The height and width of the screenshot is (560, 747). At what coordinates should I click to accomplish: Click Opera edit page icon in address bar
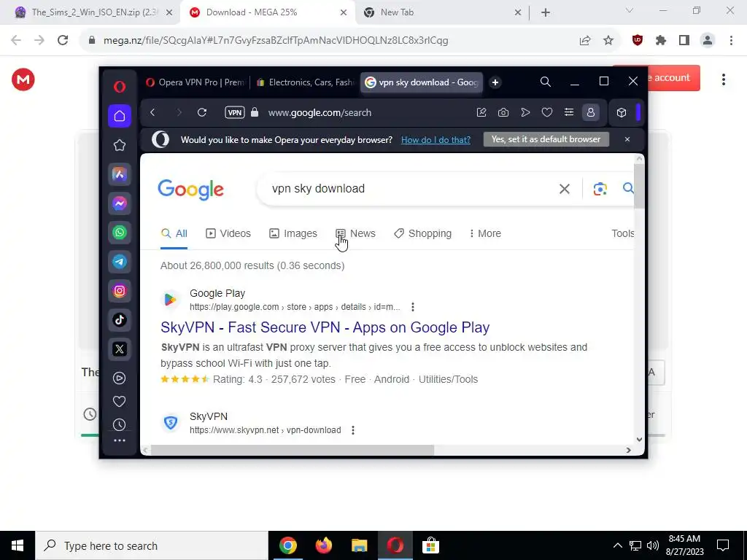coord(481,112)
